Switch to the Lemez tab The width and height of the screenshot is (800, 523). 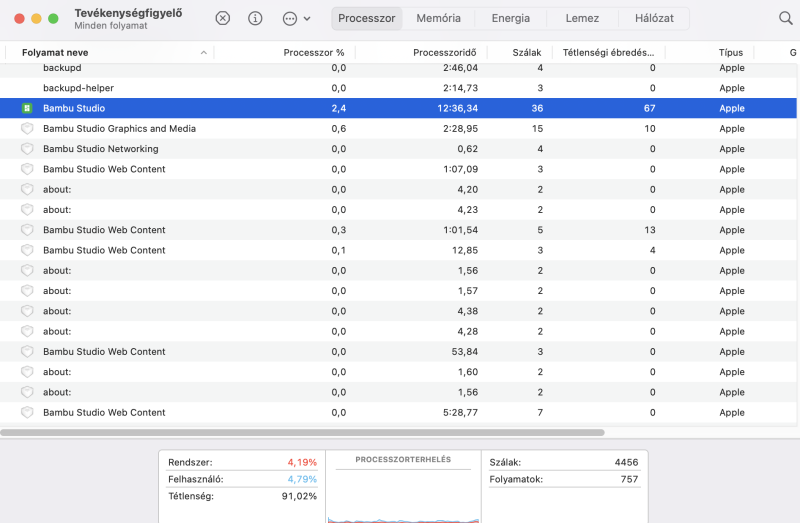(582, 18)
